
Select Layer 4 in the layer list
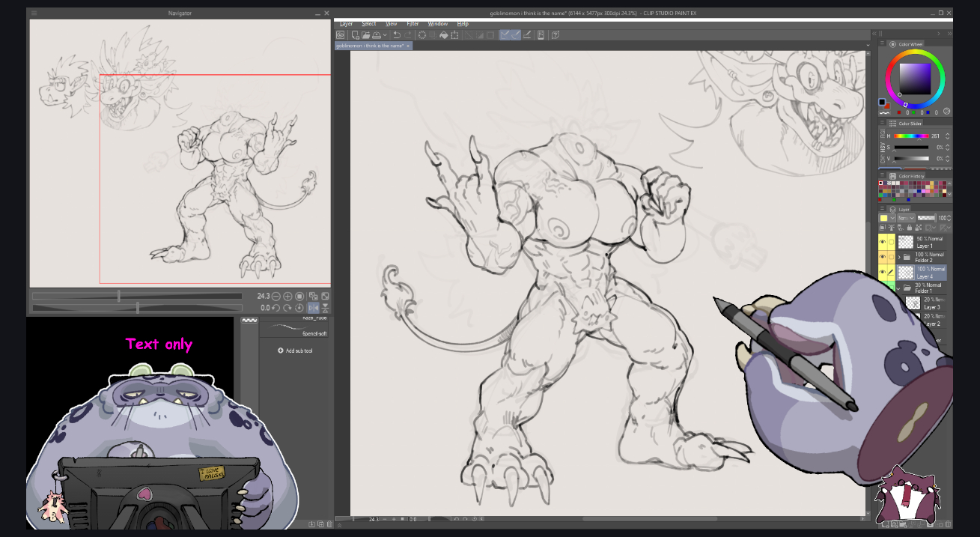[929, 273]
